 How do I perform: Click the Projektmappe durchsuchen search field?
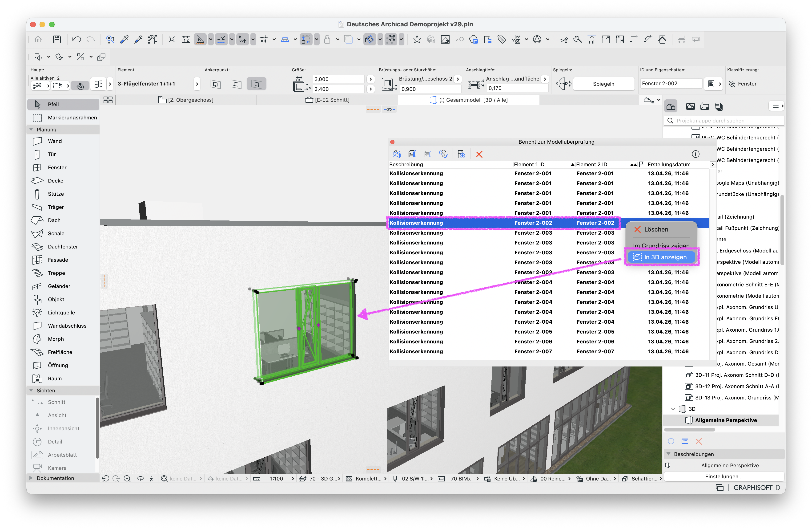(x=724, y=121)
